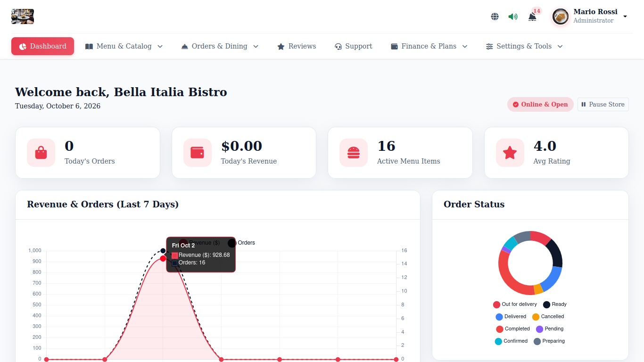Click the Pause Store button

tap(603, 104)
